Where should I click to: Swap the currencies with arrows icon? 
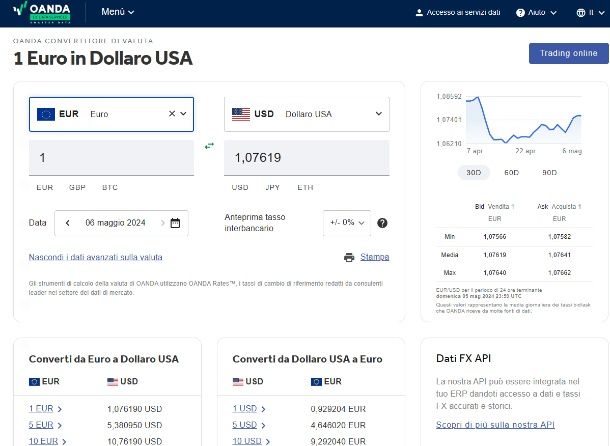[x=209, y=146]
